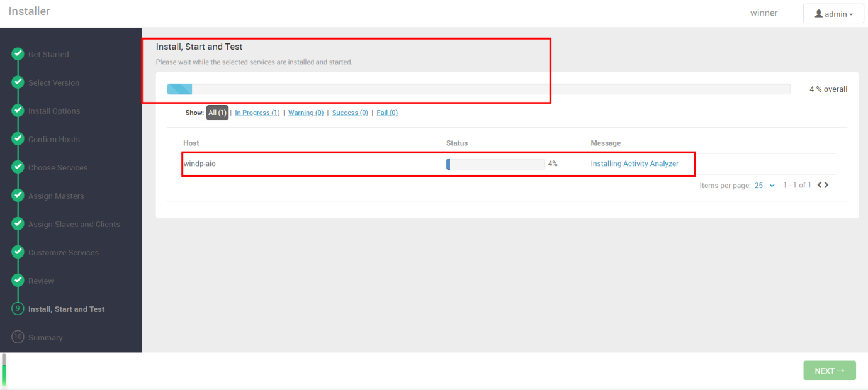The height and width of the screenshot is (390, 868).
Task: Click the step 10 Summary circle icon
Action: tap(18, 337)
